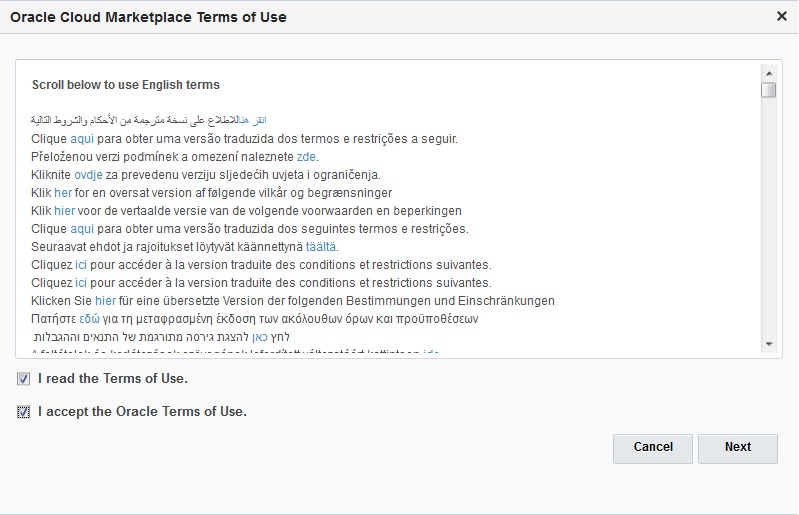Open the German 'hier' link

point(105,301)
